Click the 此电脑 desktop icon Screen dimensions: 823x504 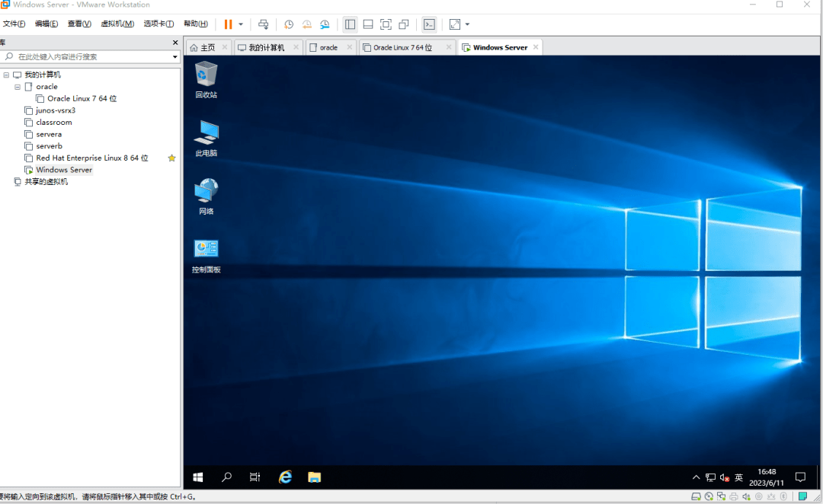207,139
